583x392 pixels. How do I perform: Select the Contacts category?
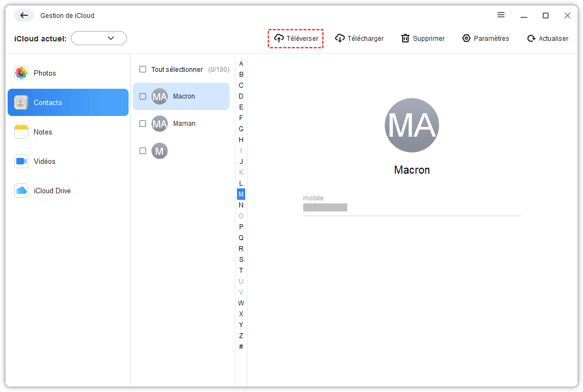pos(68,102)
